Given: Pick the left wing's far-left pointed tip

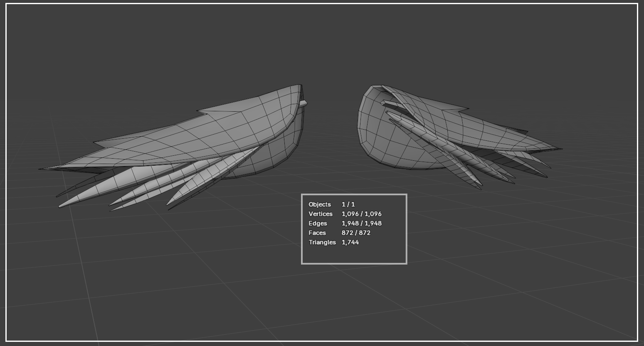Looking at the screenshot, I should coord(44,169).
